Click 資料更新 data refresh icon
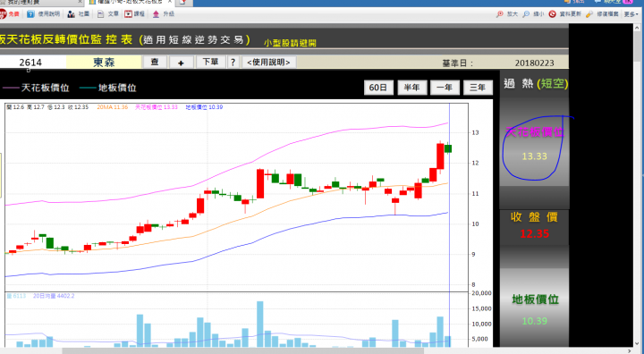644x354 pixels. (553, 14)
